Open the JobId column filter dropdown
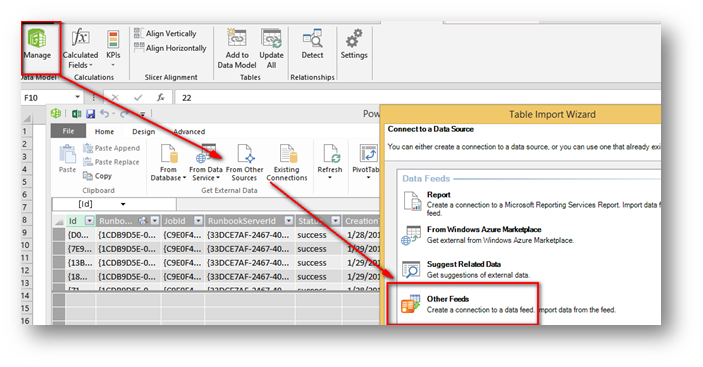Viewport: 703px width, 367px height. [x=198, y=220]
